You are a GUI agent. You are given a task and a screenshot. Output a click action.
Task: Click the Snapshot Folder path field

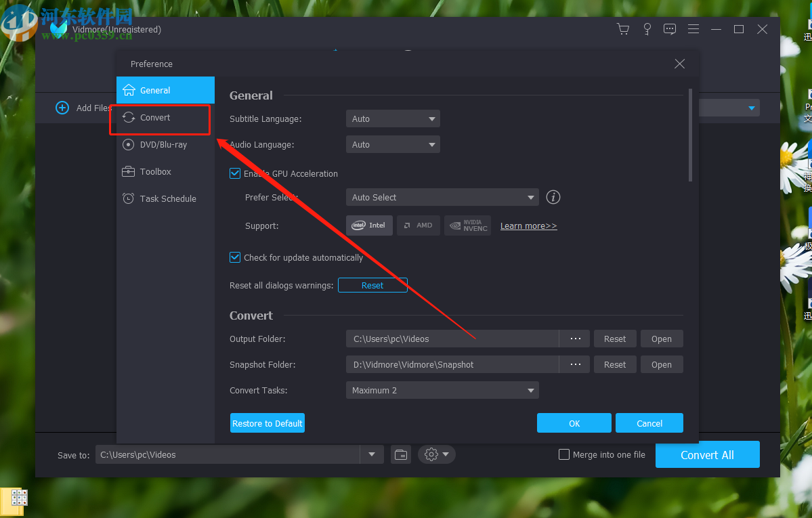pos(452,365)
